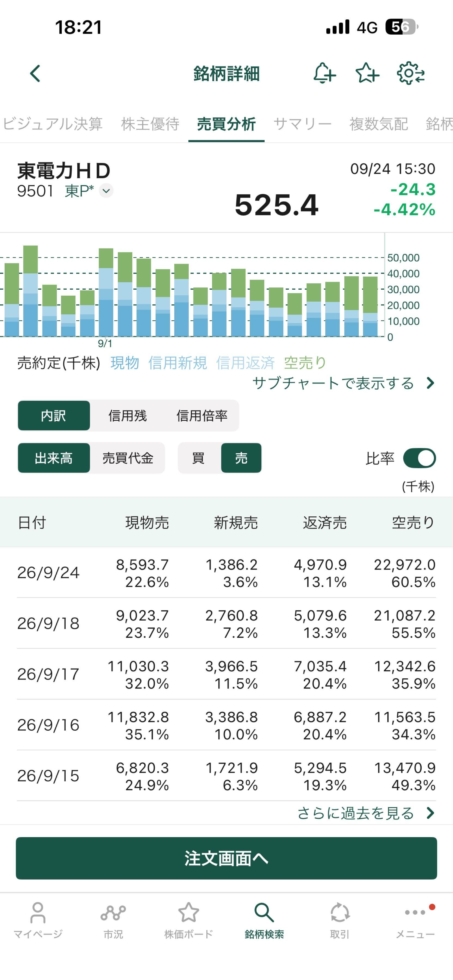Tap the 22,972.0 short-sell value

(x=405, y=565)
